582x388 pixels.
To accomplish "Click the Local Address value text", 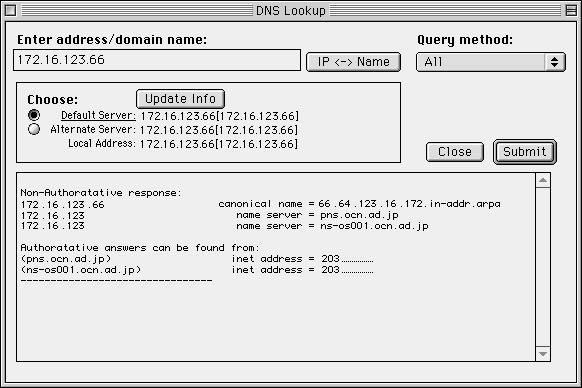I will tap(219, 144).
